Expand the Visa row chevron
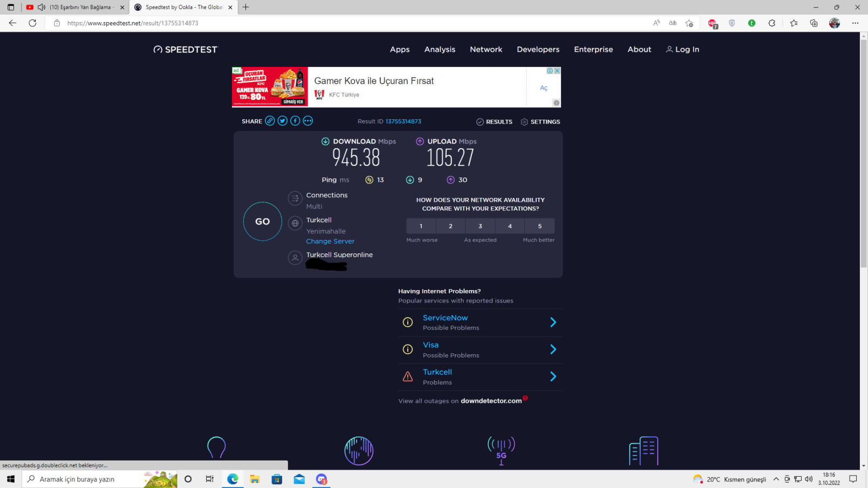 [553, 349]
